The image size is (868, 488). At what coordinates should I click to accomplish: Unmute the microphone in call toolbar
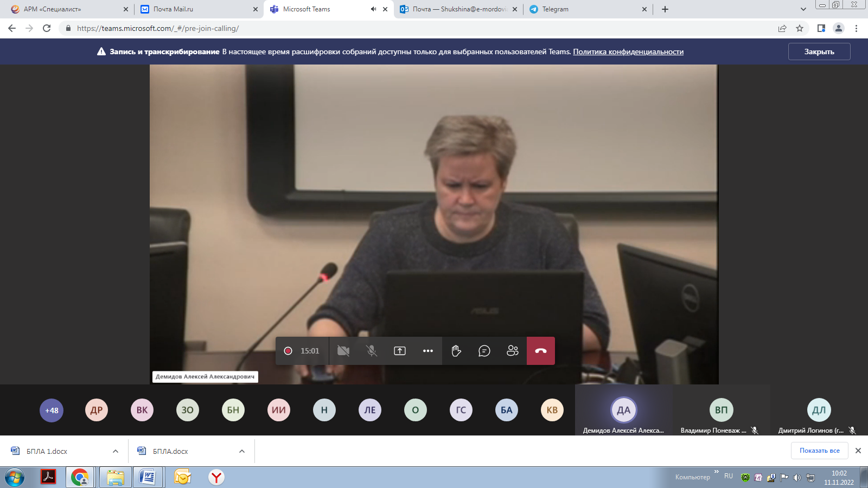[x=372, y=351]
